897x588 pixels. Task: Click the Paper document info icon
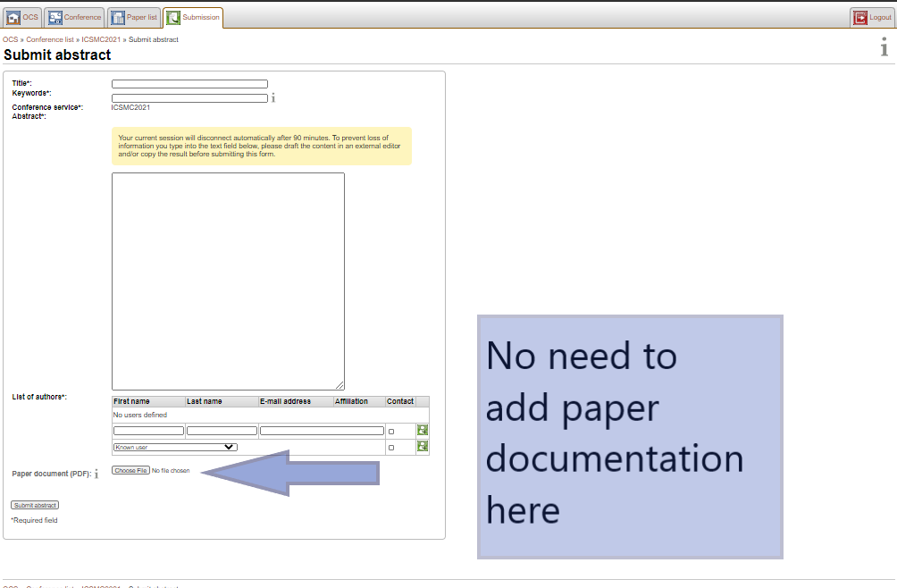[96, 474]
